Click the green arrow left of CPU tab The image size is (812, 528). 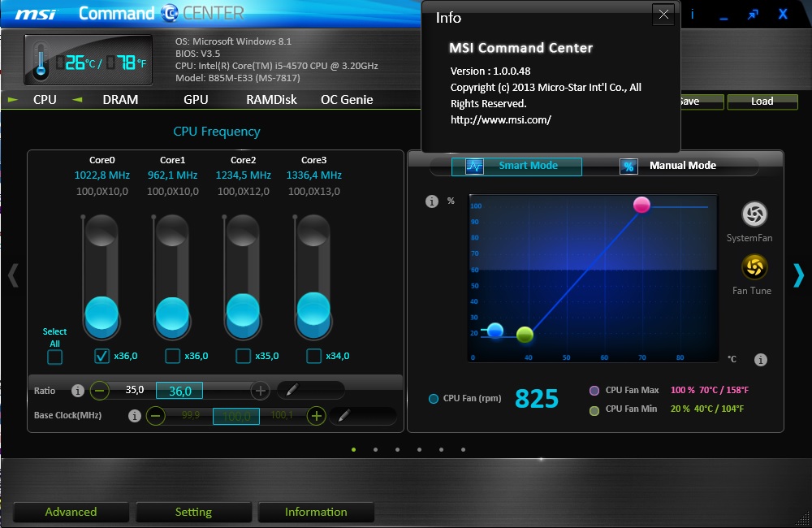pos(13,99)
